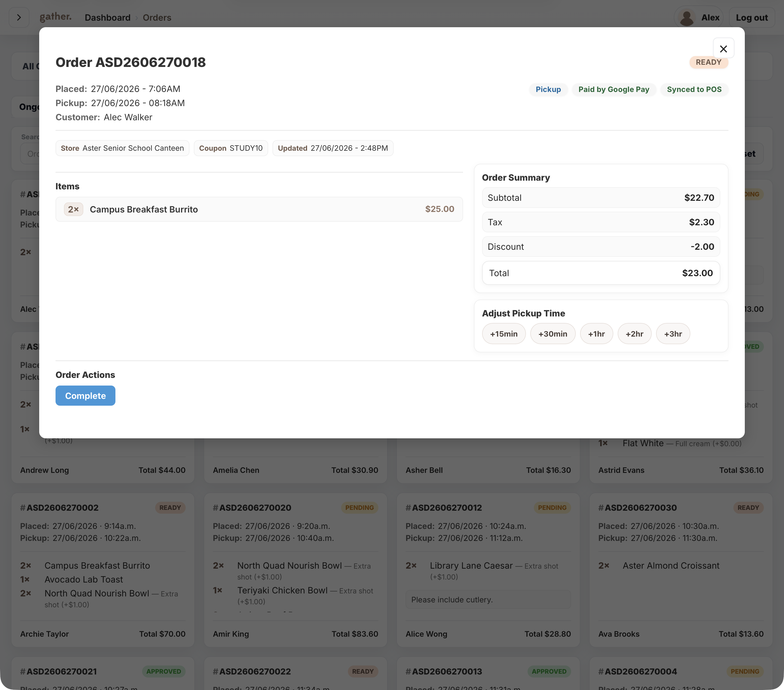This screenshot has width=784, height=690.
Task: Delay pickup by 2 hours
Action: point(634,334)
